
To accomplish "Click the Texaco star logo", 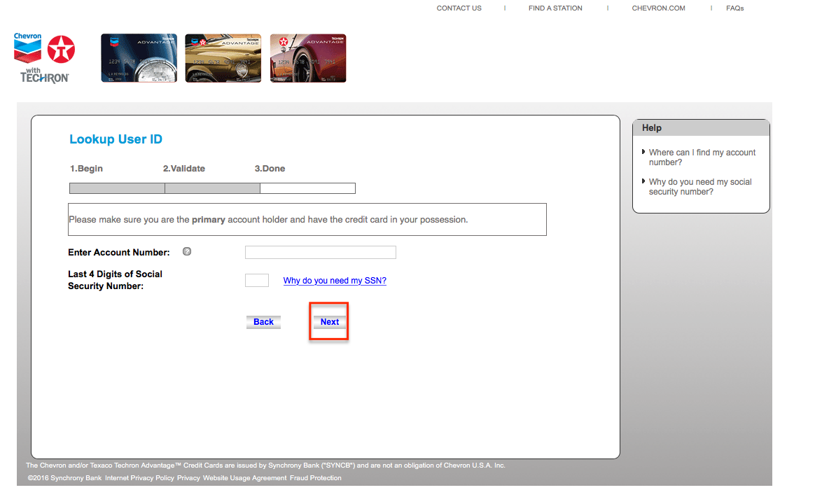I will pyautogui.click(x=62, y=49).
